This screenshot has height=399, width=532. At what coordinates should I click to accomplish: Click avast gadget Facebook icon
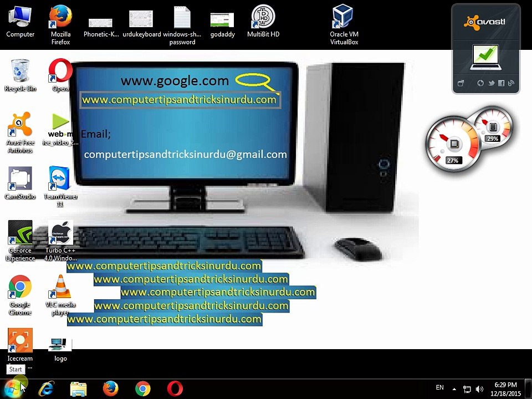tap(501, 83)
